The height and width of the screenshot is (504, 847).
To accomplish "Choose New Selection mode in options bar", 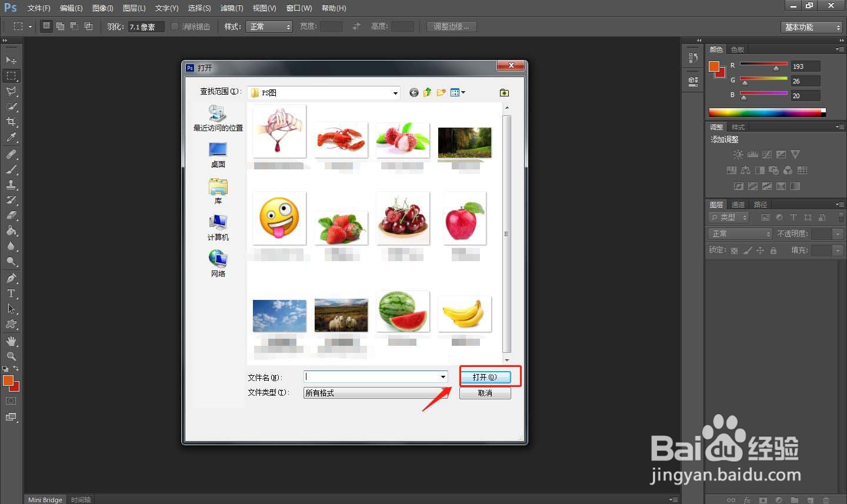I will (46, 26).
